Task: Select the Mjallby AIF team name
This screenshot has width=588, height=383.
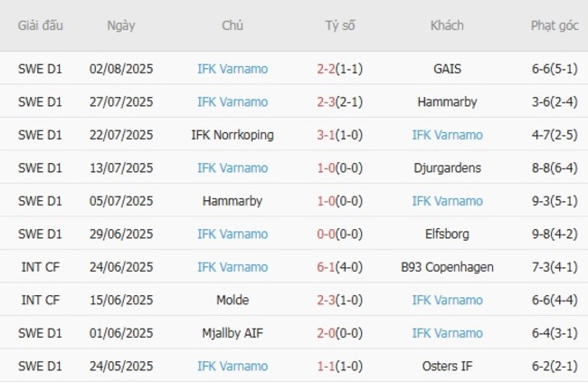Action: 232,333
